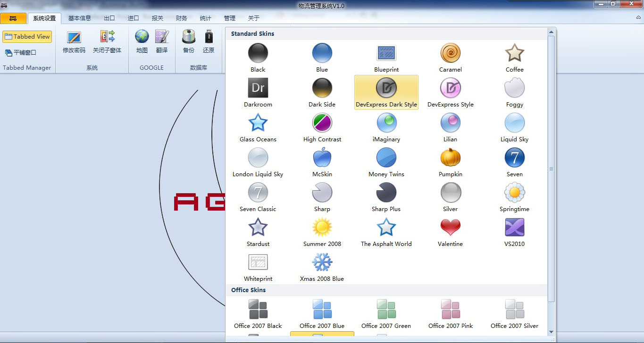Select the Blueprint skin icon
This screenshot has height=343, width=644.
(x=386, y=53)
